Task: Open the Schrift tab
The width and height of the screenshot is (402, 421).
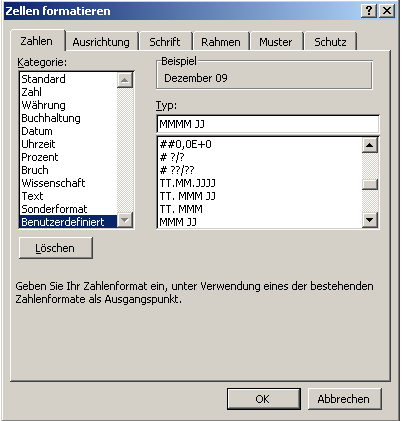Action: coord(165,42)
